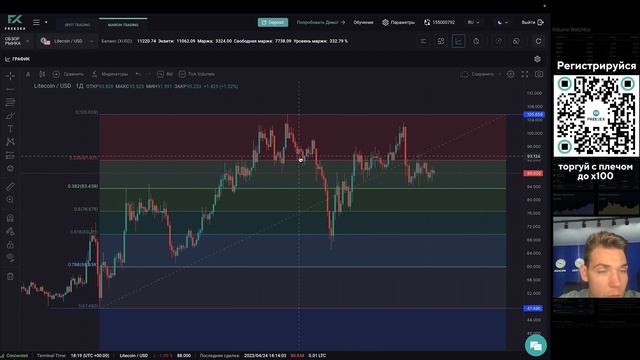
Task: Open the help question-mark icon
Action: click(x=498, y=41)
